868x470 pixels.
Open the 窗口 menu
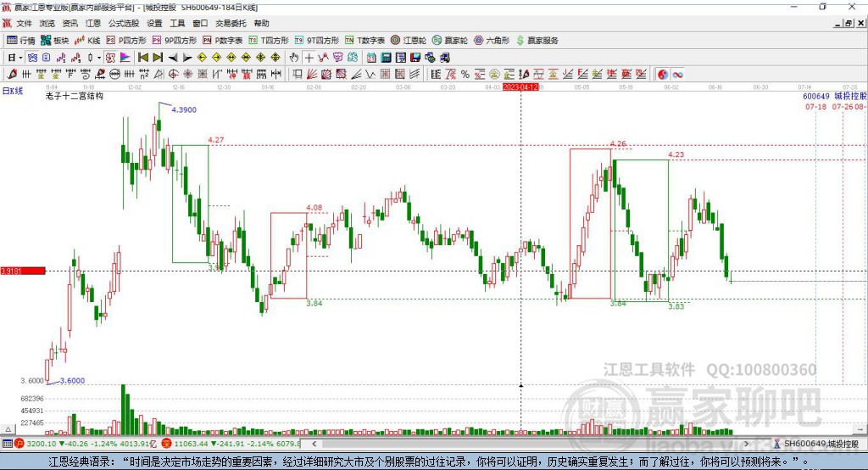(x=200, y=23)
